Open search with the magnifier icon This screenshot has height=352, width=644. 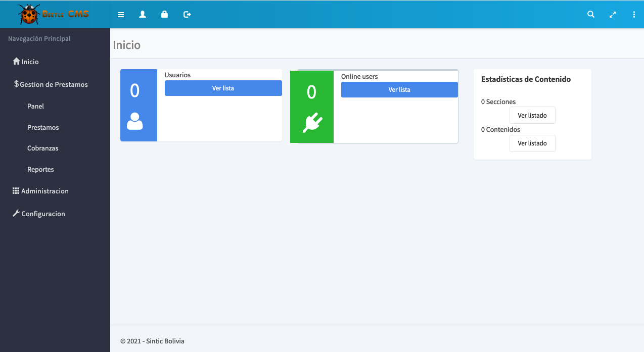(x=590, y=15)
